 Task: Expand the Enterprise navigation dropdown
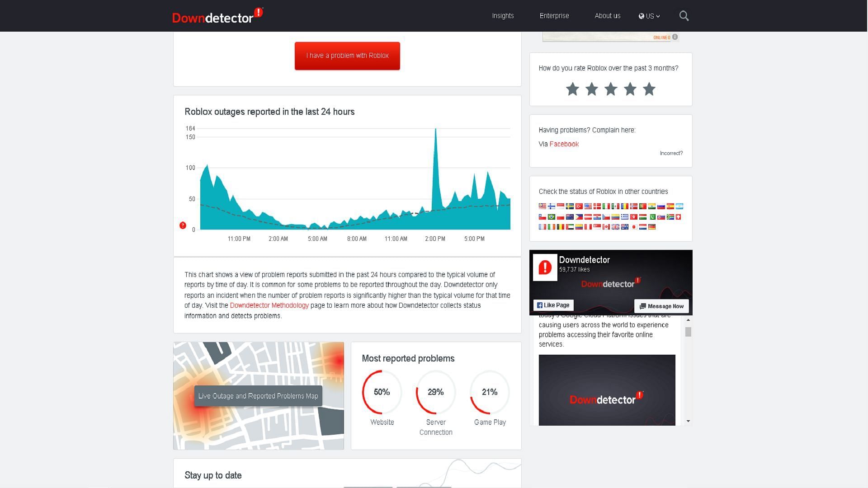(x=554, y=15)
